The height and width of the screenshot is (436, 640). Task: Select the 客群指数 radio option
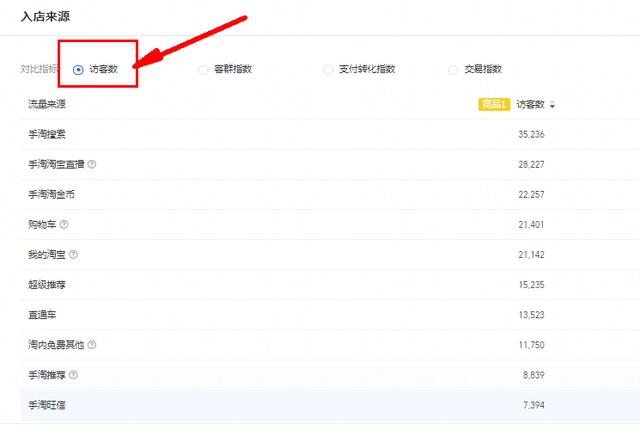[x=204, y=70]
